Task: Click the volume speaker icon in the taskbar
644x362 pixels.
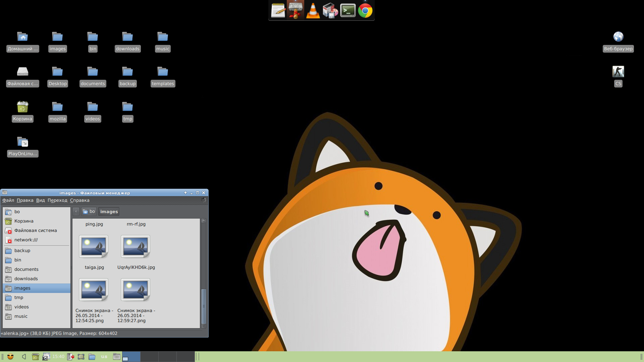Action: (24, 357)
